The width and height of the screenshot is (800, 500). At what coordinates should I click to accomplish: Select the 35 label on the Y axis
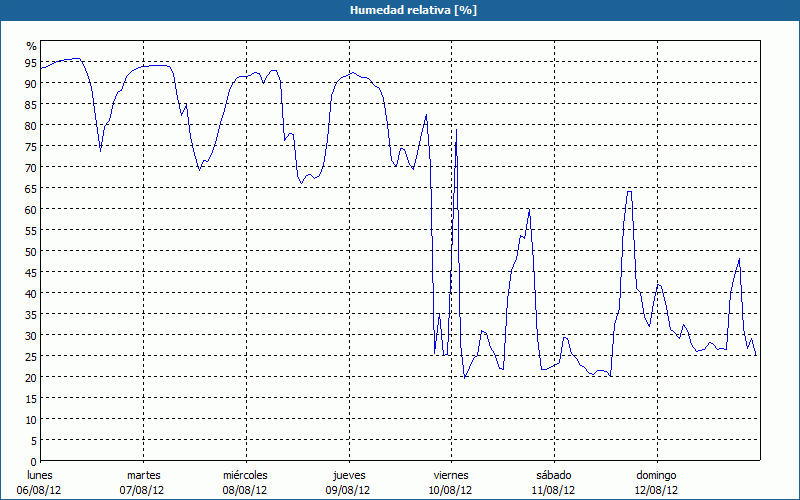pos(31,314)
